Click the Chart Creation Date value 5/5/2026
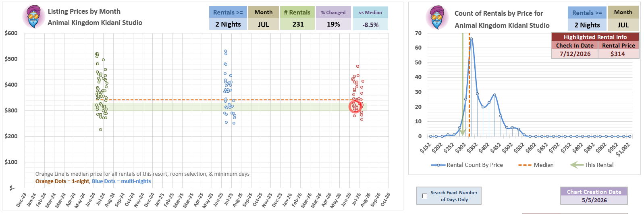This screenshot has height=214, width=644. point(594,200)
